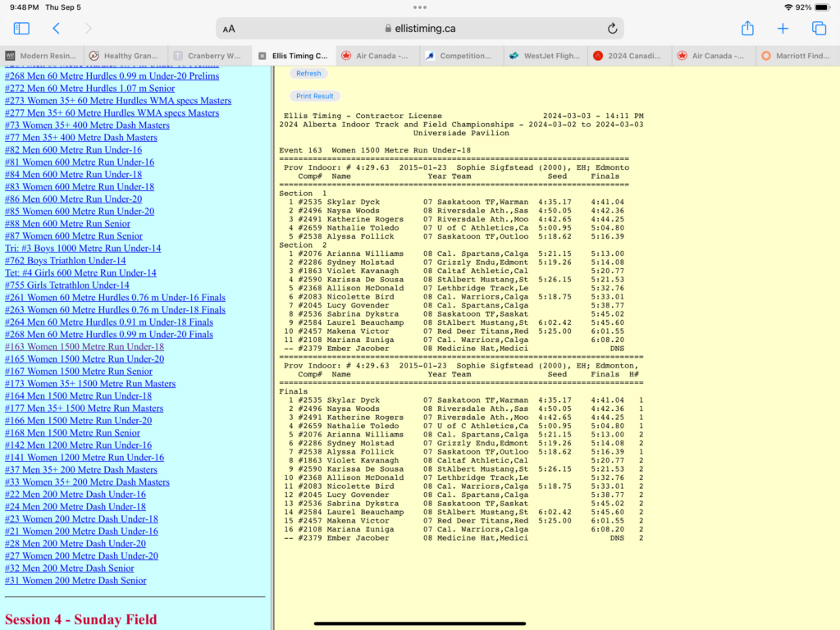Tap the Wi-Fi status icon
This screenshot has height=630, width=840.
788,7
